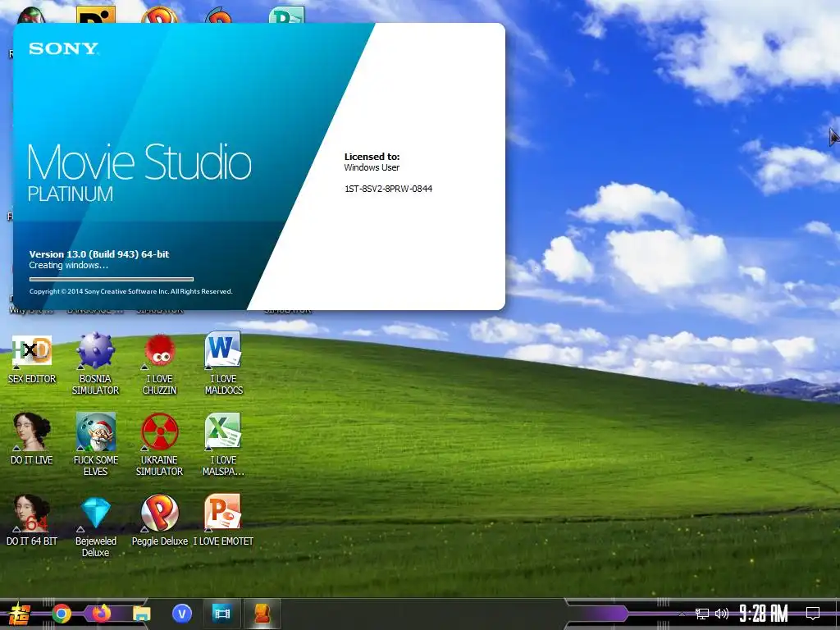Click the splash screen loading progress bar
This screenshot has height=630, width=840.
pyautogui.click(x=112, y=279)
